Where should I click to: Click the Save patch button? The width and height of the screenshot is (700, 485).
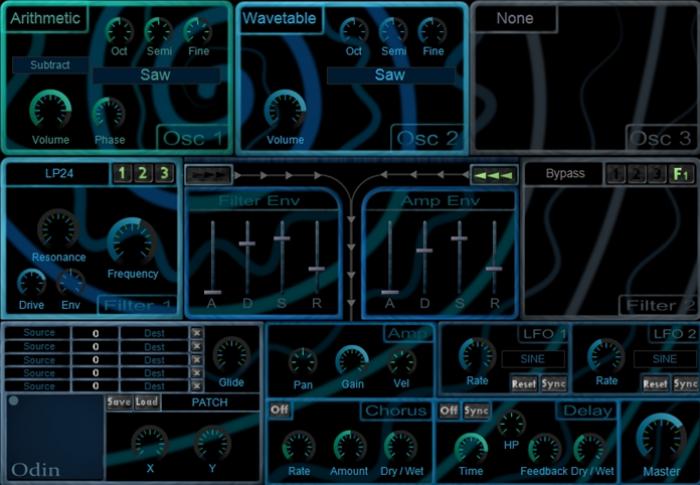(119, 402)
